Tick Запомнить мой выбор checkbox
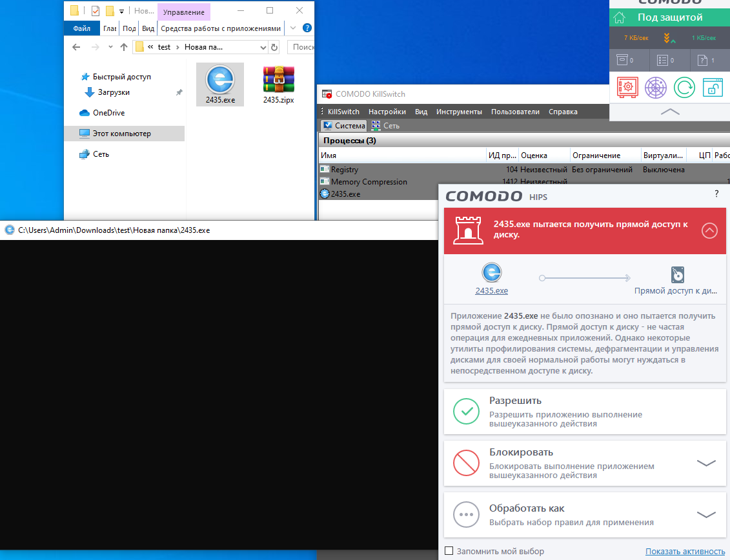The height and width of the screenshot is (560, 730). (x=449, y=551)
